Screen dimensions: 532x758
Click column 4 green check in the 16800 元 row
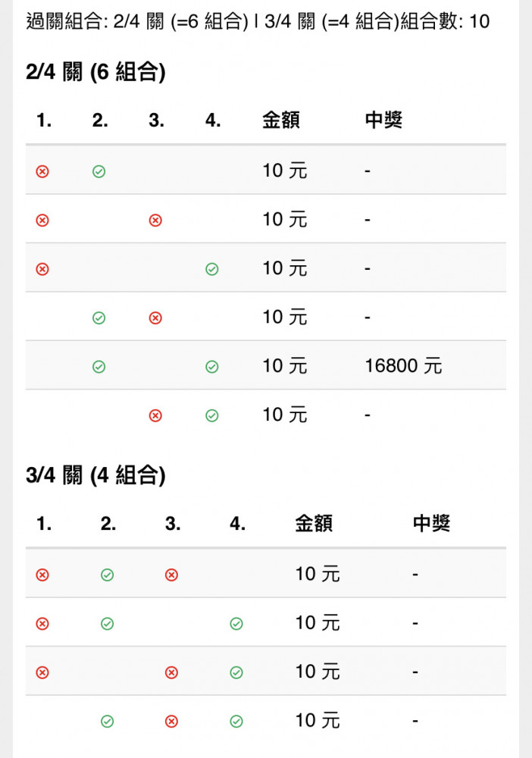pos(212,367)
